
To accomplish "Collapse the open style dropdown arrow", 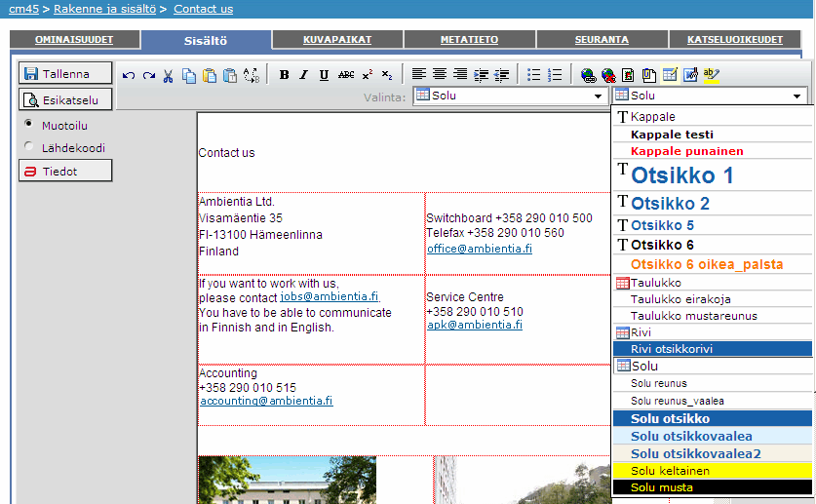I will (797, 97).
